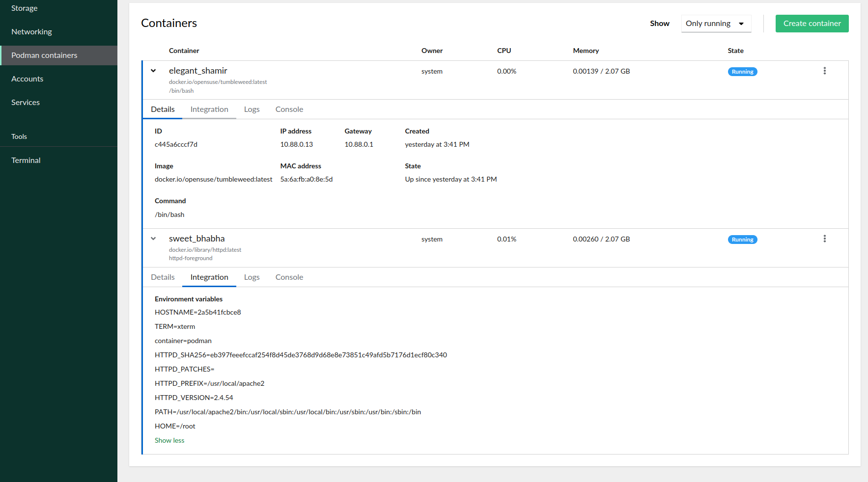
Task: Collapse the elegant_shamir container details
Action: [153, 71]
